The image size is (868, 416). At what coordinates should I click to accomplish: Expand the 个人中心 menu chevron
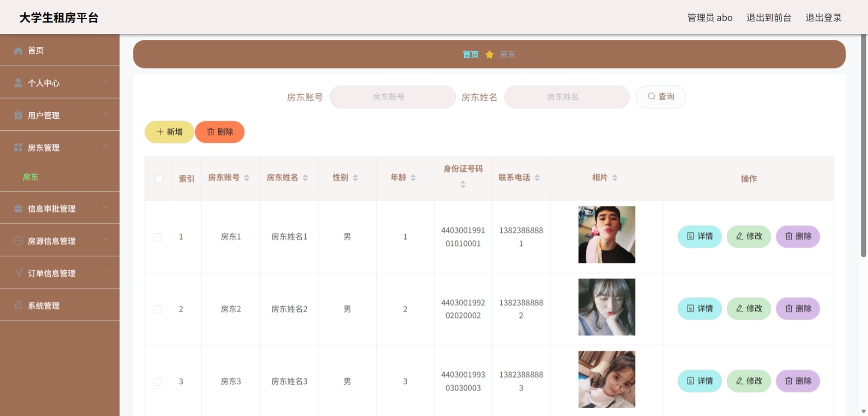click(105, 82)
